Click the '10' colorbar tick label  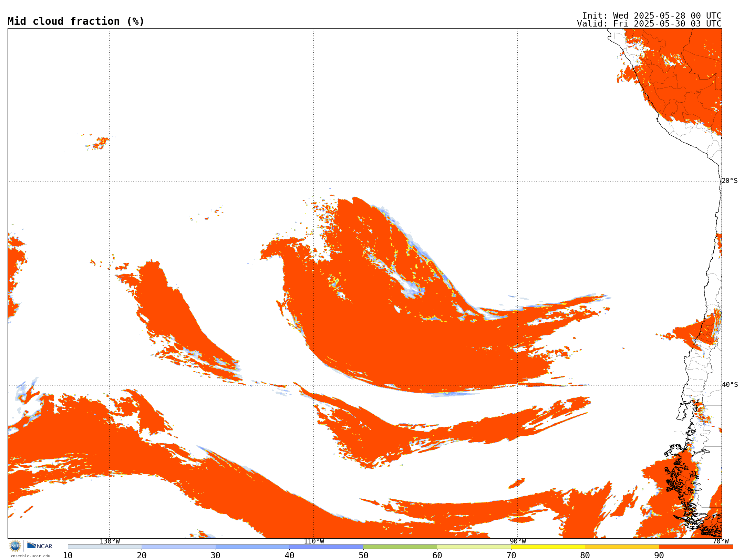[68, 556]
